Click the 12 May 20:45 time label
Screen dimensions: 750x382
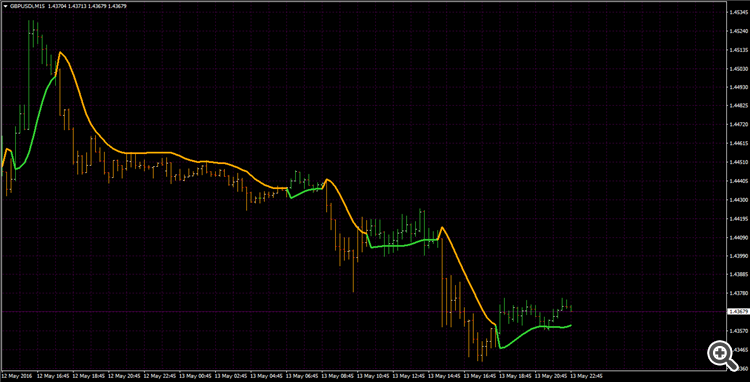pos(126,375)
